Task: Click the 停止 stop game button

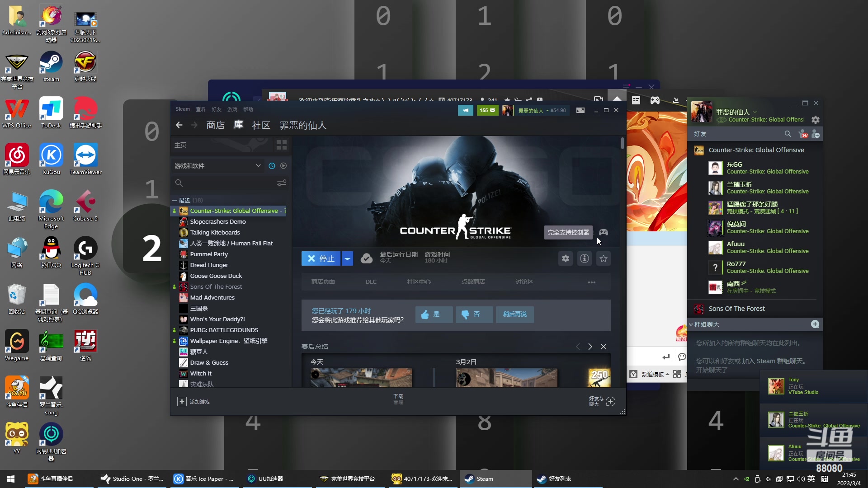Action: tap(321, 258)
